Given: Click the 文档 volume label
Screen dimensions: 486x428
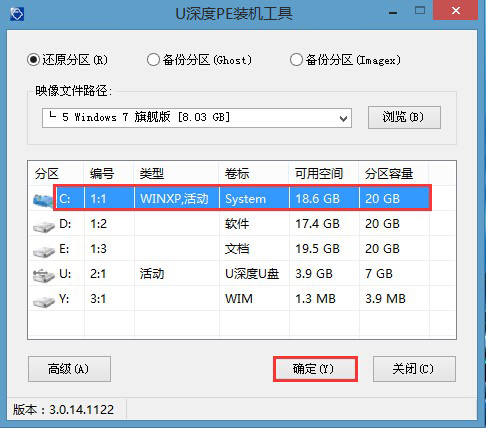Looking at the screenshot, I should click(237, 249).
